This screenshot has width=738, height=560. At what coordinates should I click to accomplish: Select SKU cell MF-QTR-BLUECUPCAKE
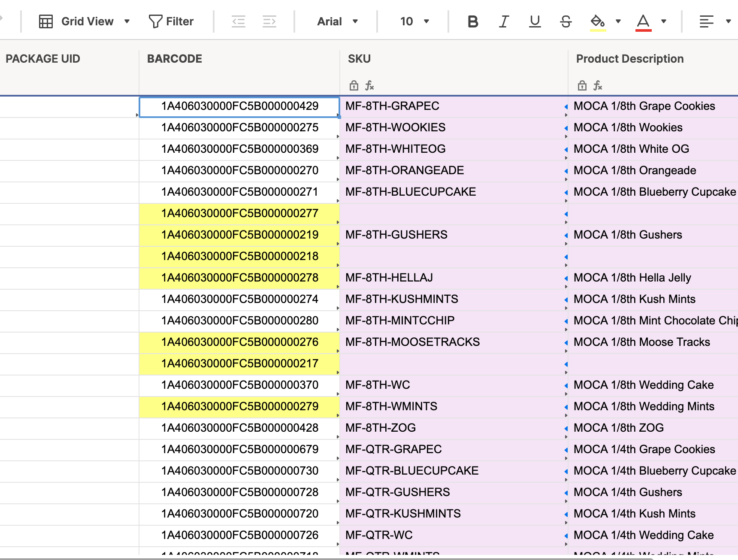(454, 471)
